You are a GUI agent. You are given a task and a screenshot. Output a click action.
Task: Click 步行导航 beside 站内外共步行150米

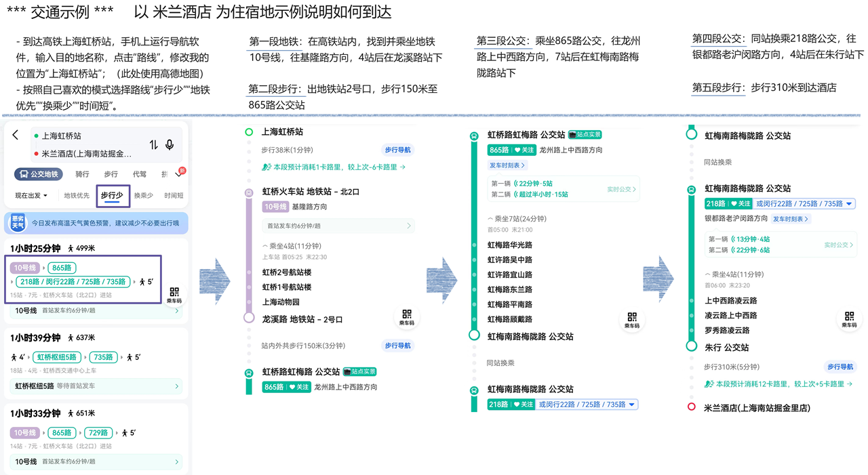coord(398,346)
